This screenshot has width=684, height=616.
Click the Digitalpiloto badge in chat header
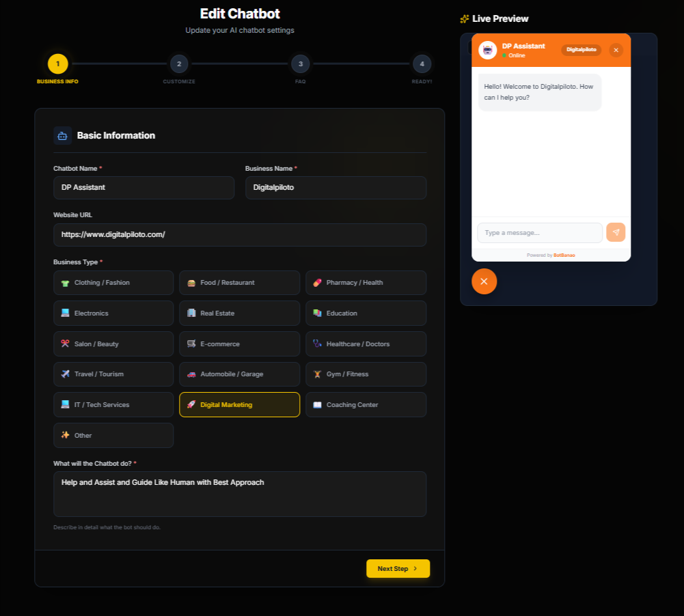(581, 50)
